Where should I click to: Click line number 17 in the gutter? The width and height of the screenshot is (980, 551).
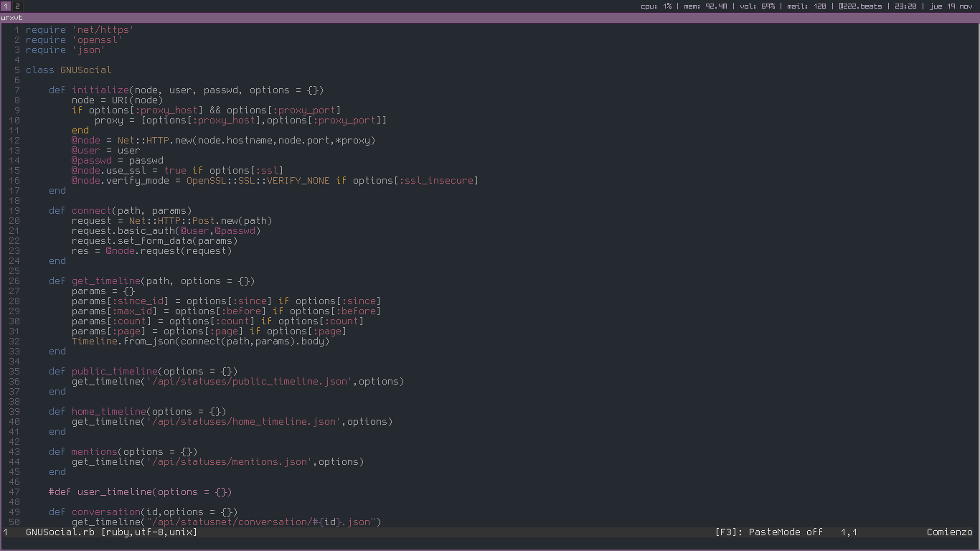tap(14, 190)
